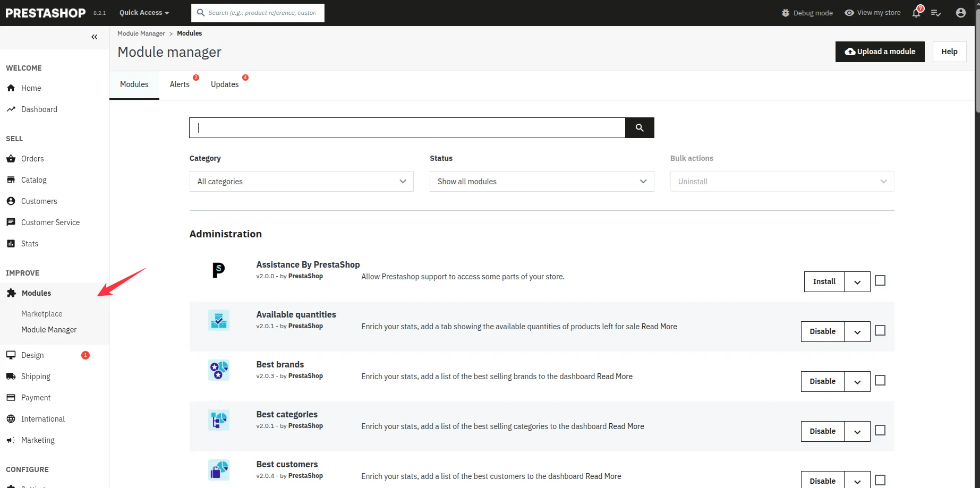Collapse the left sidebar with the chevron

pos(95,37)
